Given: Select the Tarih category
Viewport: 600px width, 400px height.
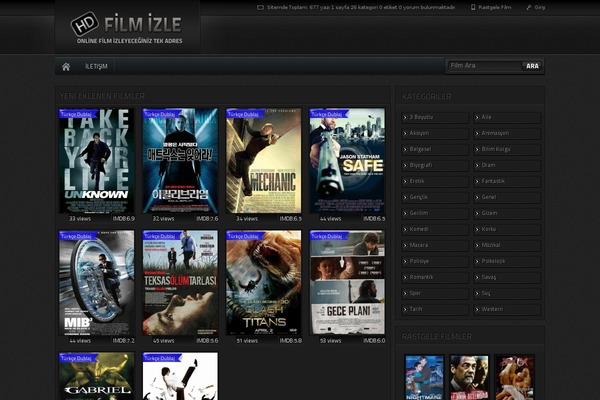Looking at the screenshot, I should click(x=435, y=309).
